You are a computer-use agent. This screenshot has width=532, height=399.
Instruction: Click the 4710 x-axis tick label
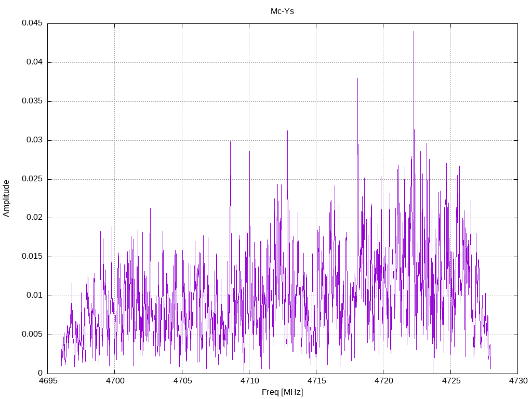coord(249,381)
